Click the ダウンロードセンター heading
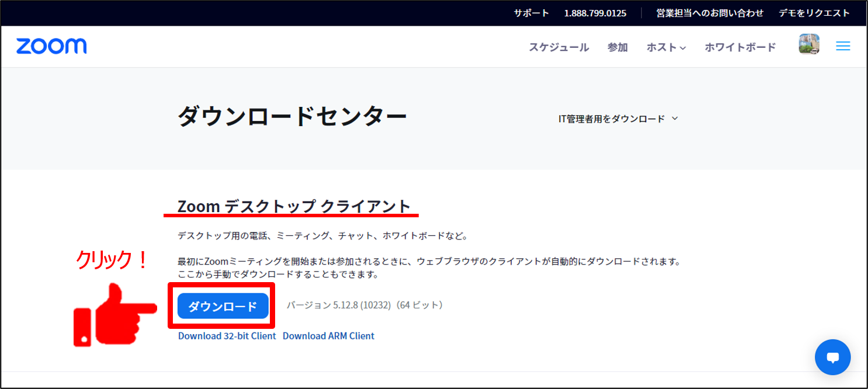 pos(292,117)
